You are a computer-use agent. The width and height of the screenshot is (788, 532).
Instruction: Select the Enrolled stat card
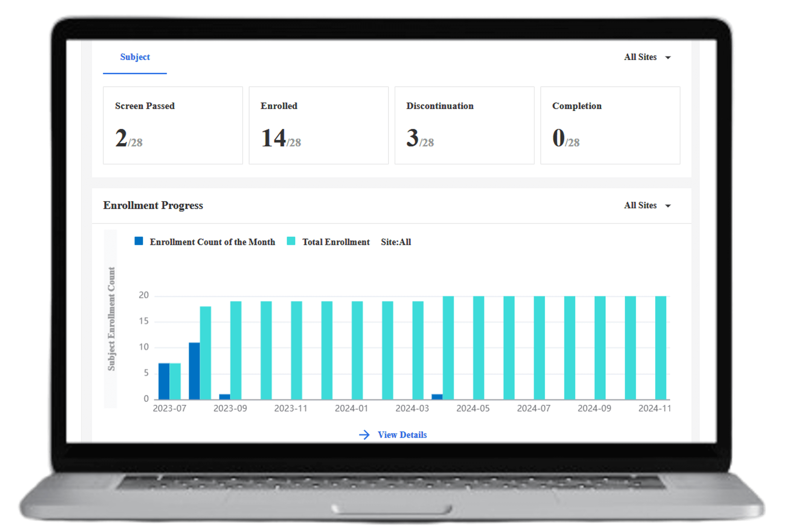pyautogui.click(x=319, y=125)
